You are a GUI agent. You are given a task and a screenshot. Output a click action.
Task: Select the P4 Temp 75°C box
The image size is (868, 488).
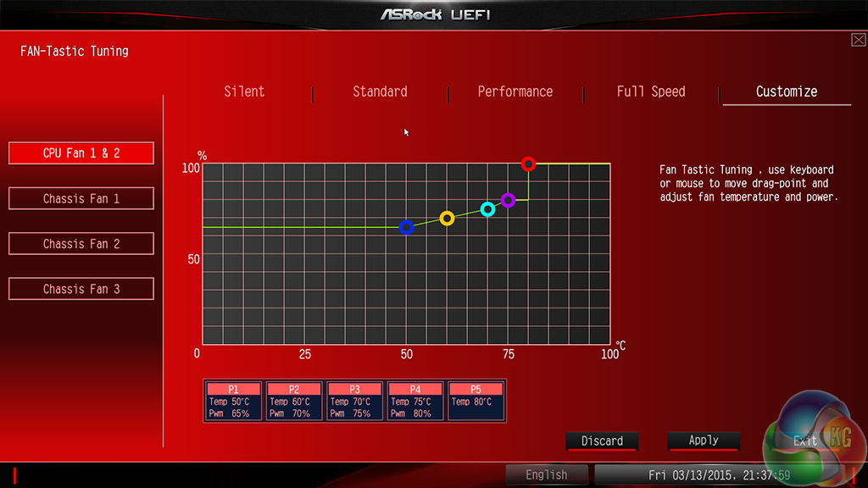415,401
